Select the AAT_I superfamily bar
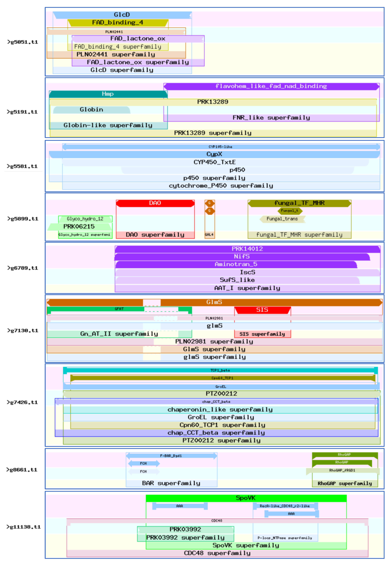This screenshot has width=392, height=567. [247, 288]
